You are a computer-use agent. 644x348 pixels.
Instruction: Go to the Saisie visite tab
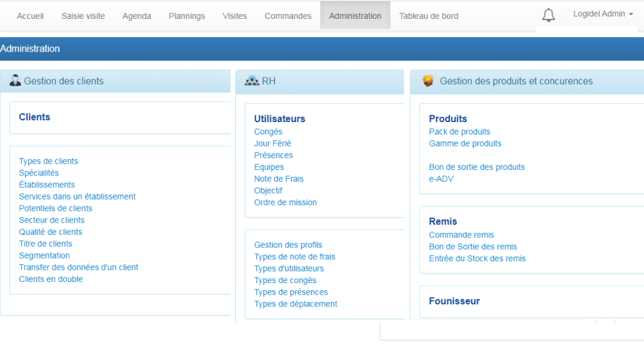tap(83, 16)
